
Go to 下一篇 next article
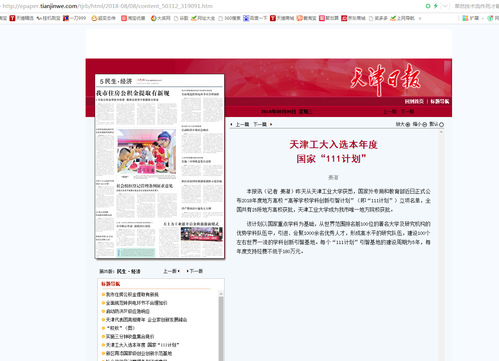(x=260, y=124)
